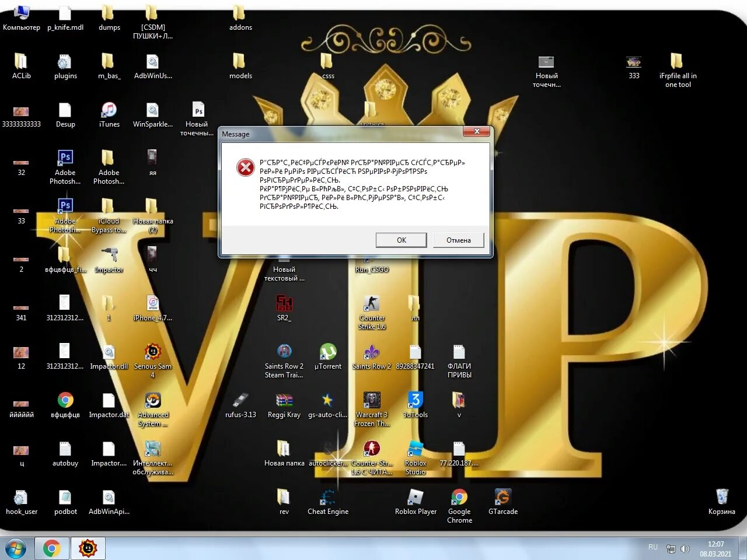The width and height of the screenshot is (747, 560).
Task: Select the podbot file icon
Action: point(65,502)
